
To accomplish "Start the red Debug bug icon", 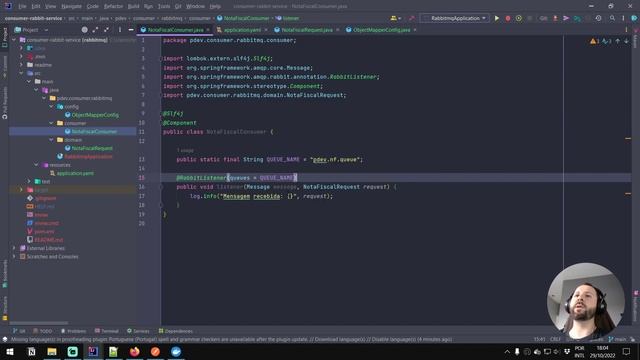I will click(x=508, y=18).
